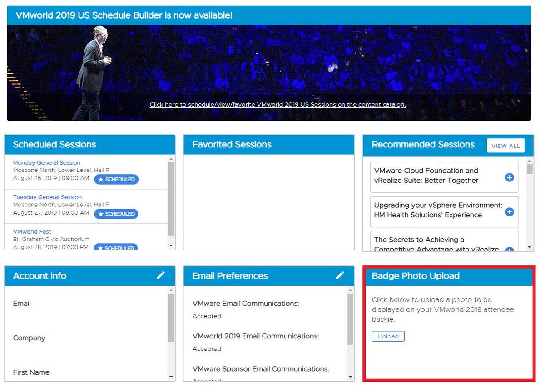Click the Upload badge photo button

388,336
